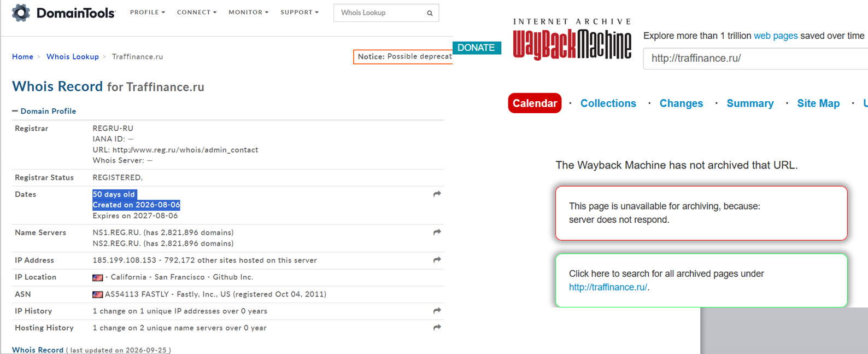Click the share arrow in Name Servers row
The width and height of the screenshot is (868, 354).
click(x=437, y=233)
